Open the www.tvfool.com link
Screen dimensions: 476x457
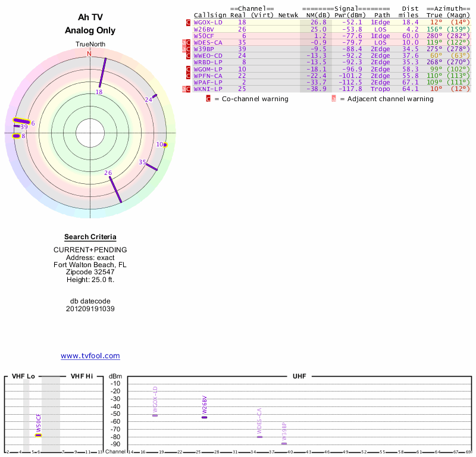(90, 356)
